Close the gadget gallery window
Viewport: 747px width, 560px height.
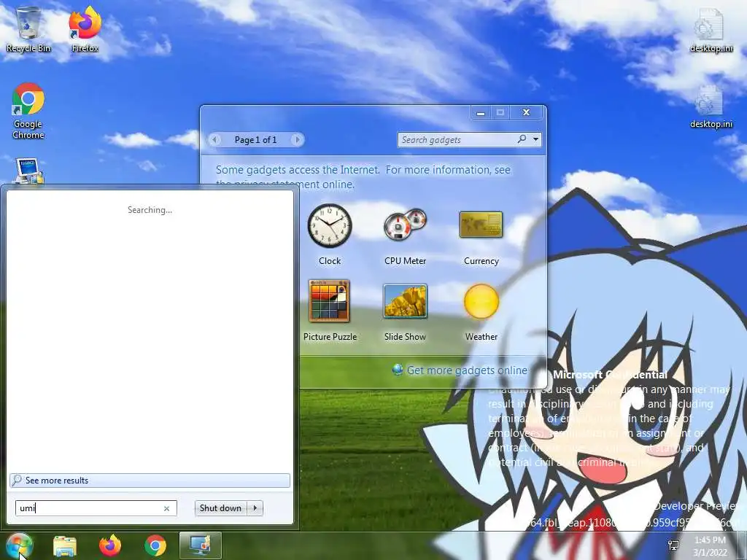click(526, 112)
